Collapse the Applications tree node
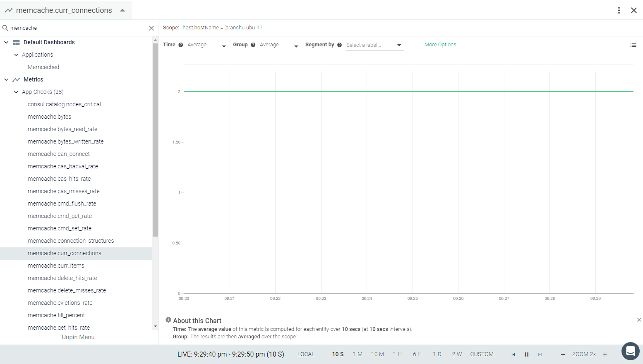 coord(16,55)
